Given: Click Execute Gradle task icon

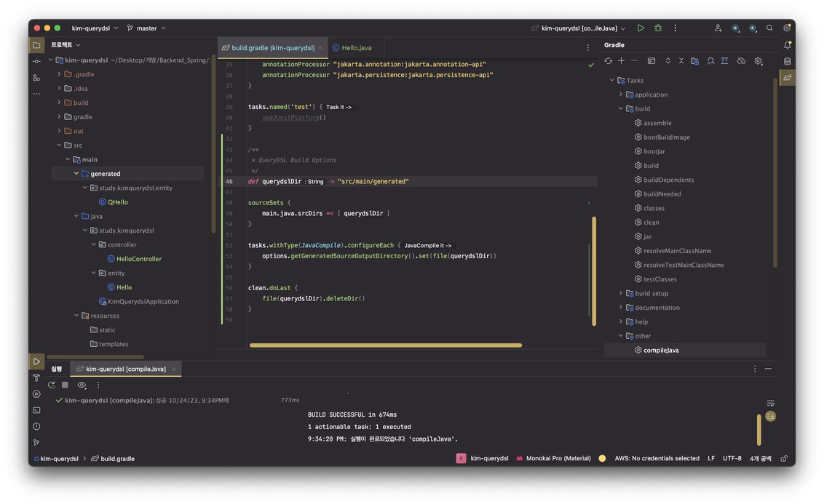Looking at the screenshot, I should [651, 61].
